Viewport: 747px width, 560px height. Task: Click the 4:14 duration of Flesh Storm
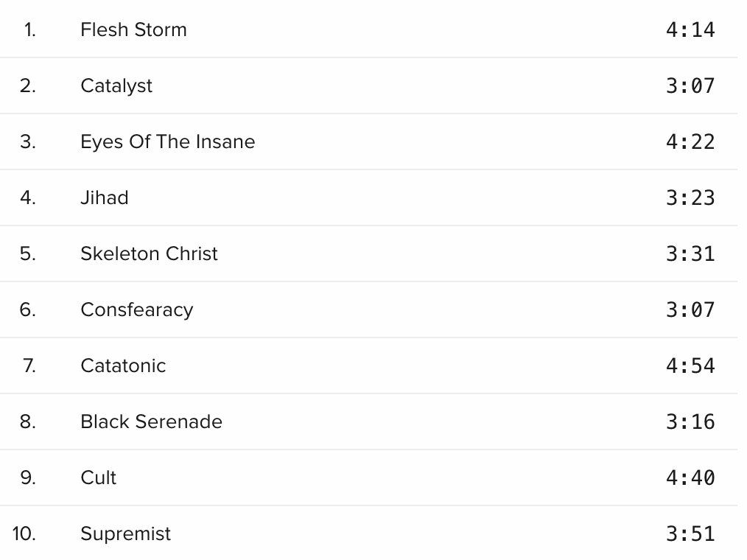(x=690, y=30)
